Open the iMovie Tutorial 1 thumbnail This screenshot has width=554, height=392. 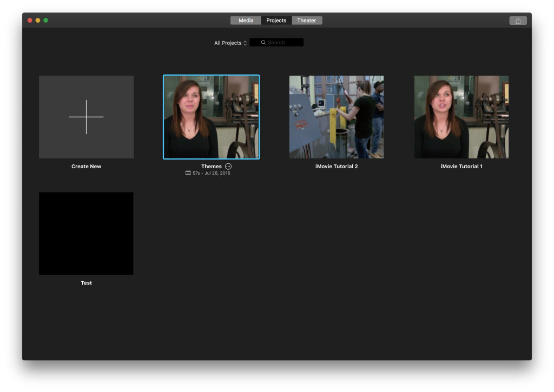(x=461, y=117)
